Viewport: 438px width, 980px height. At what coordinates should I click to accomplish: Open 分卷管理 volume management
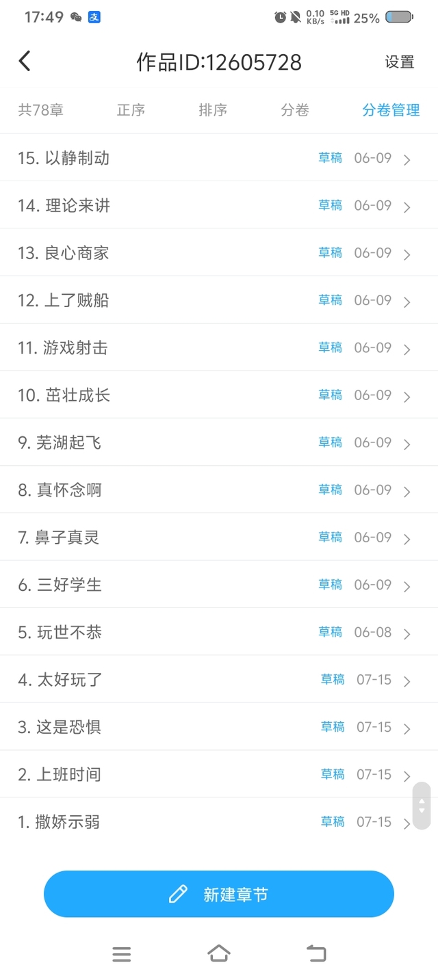coord(391,110)
